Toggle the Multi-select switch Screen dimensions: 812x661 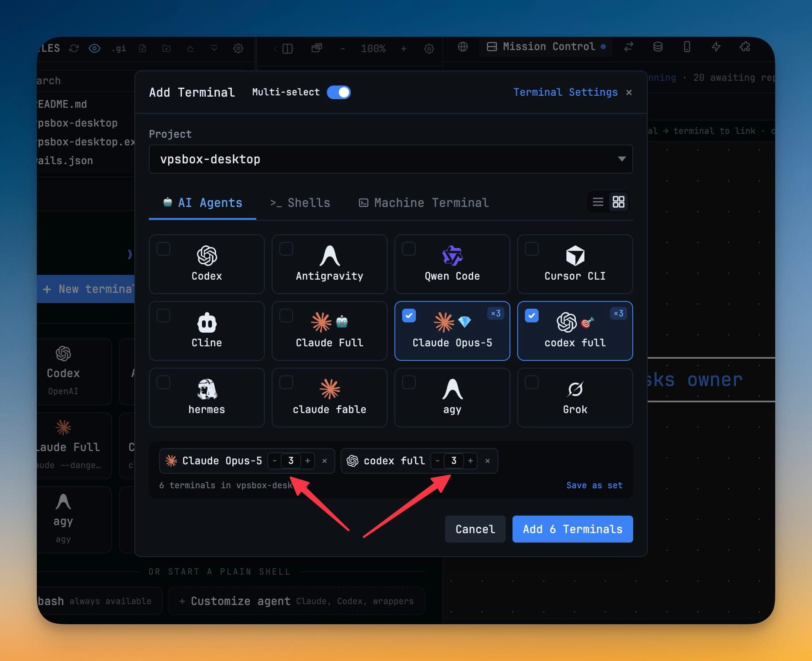pyautogui.click(x=338, y=92)
